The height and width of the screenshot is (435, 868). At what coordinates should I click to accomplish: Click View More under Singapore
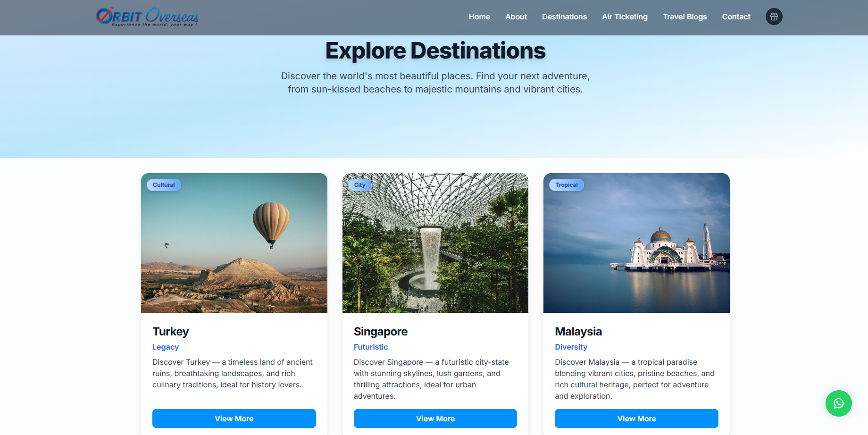[435, 418]
